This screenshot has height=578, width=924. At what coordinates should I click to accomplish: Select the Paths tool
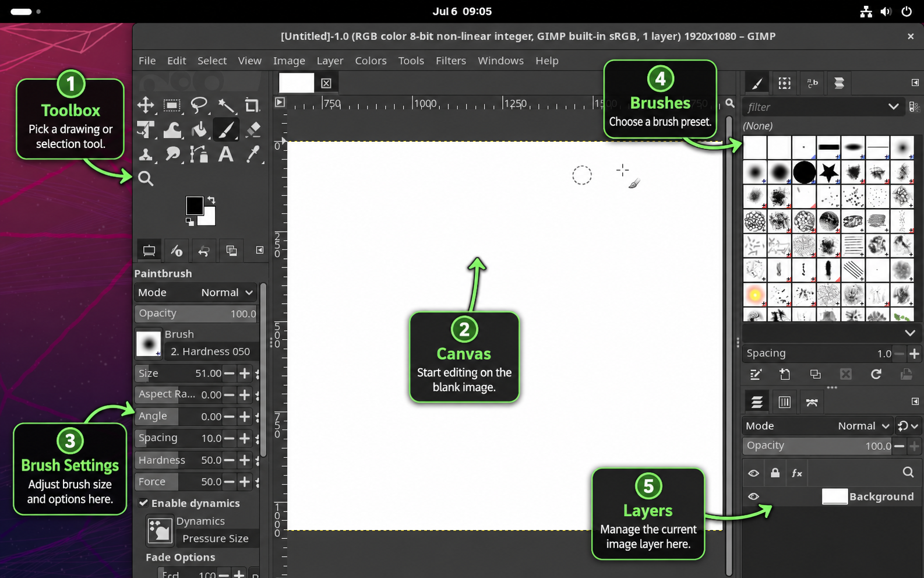199,154
